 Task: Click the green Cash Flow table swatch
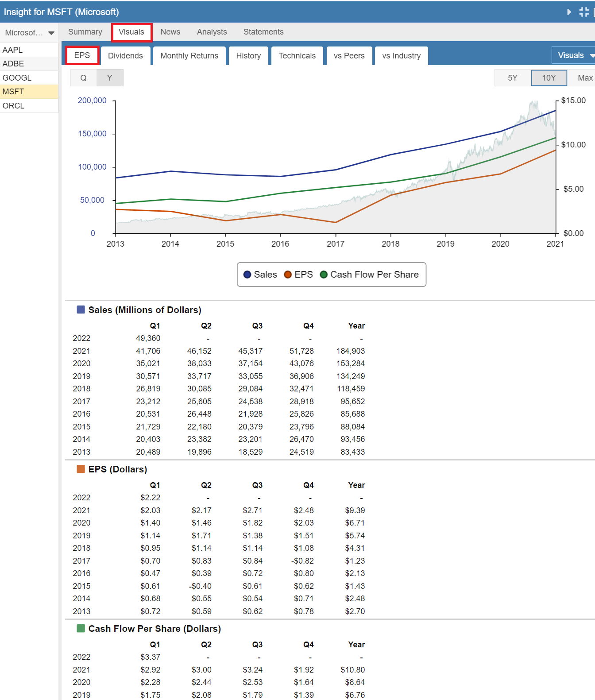coord(81,628)
